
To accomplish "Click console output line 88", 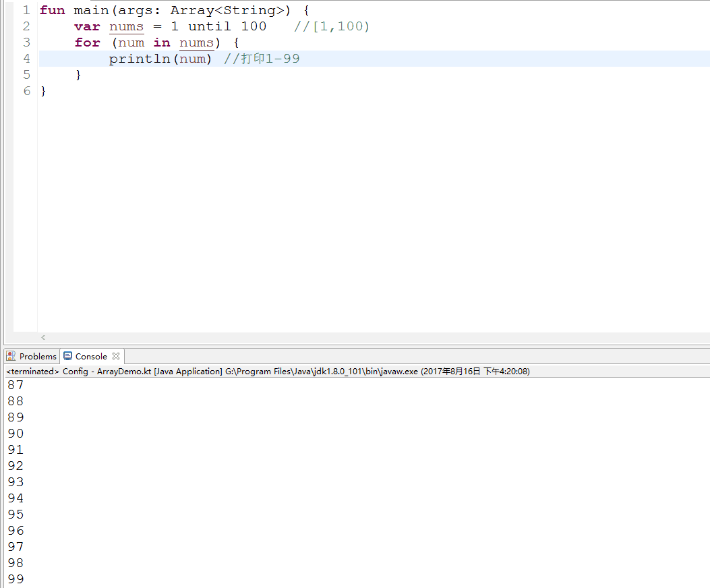I will click(x=16, y=401).
